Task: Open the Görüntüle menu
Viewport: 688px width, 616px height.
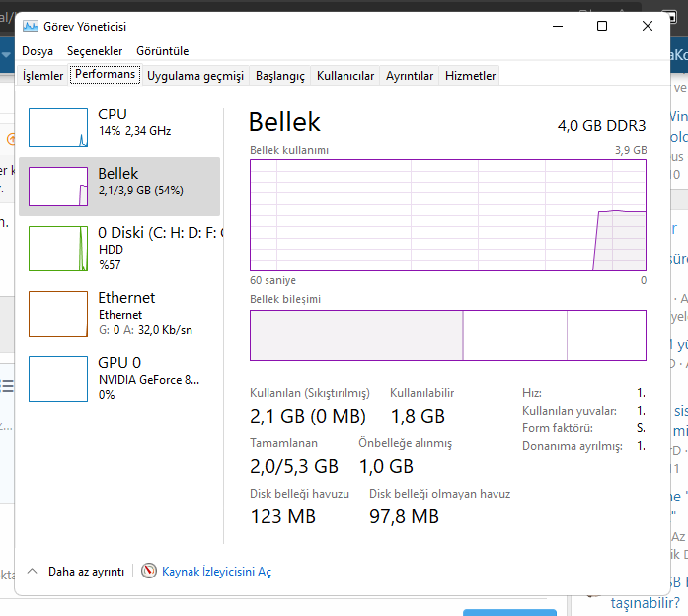Action: coord(163,51)
